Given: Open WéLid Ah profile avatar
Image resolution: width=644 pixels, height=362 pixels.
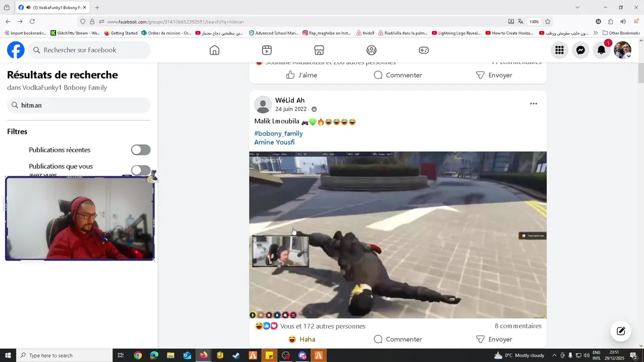Looking at the screenshot, I should (x=263, y=105).
